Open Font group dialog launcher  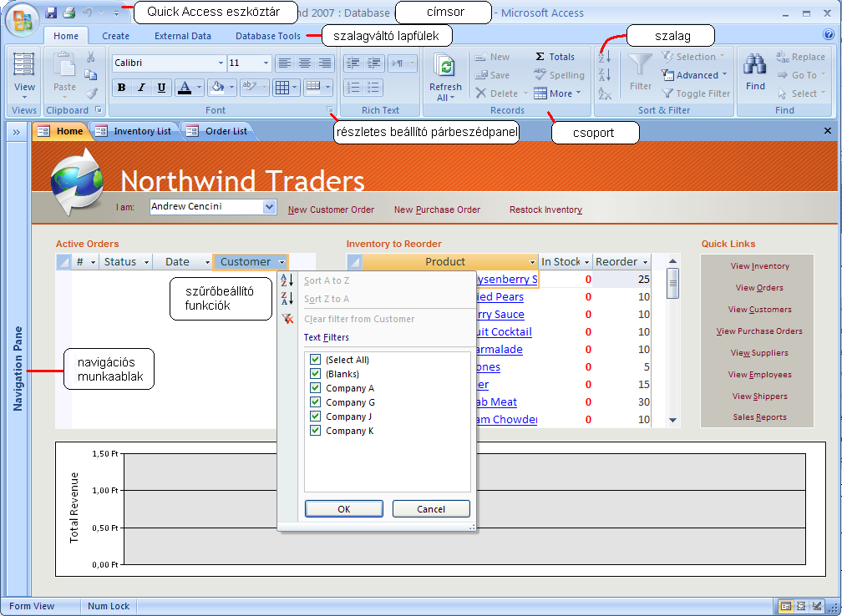tap(330, 109)
